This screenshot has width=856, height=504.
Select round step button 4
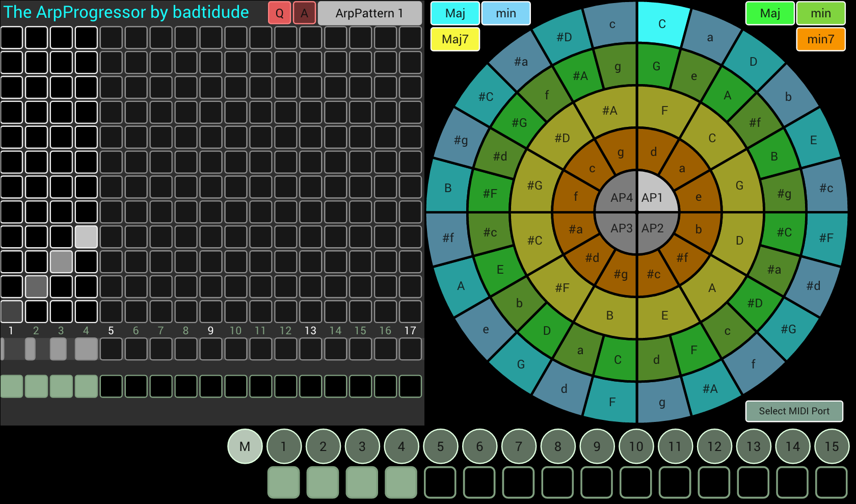click(401, 446)
